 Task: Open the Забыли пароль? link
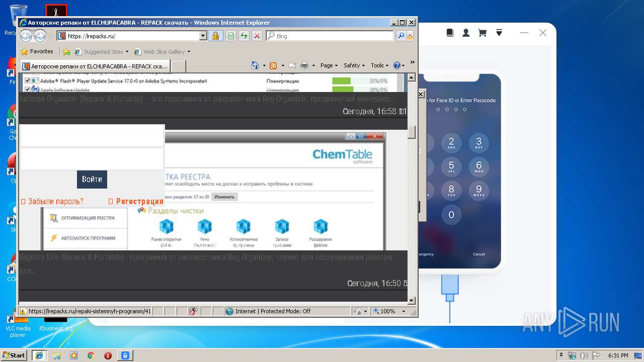(x=56, y=202)
